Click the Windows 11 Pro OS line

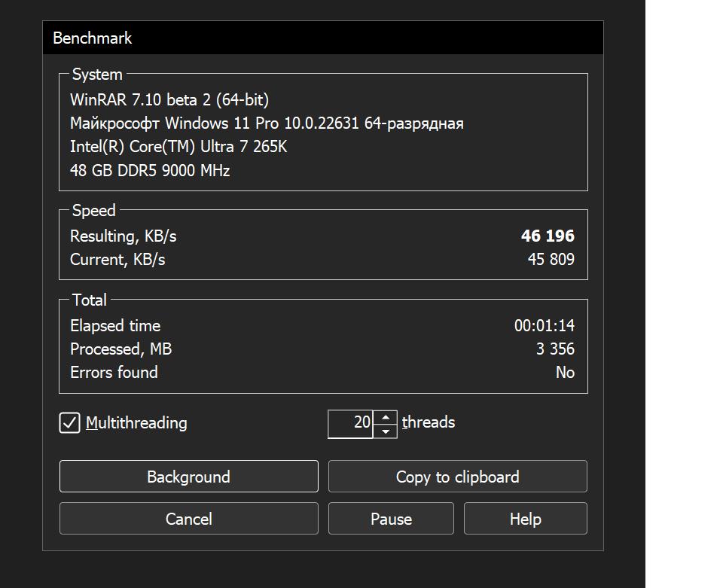[x=267, y=123]
